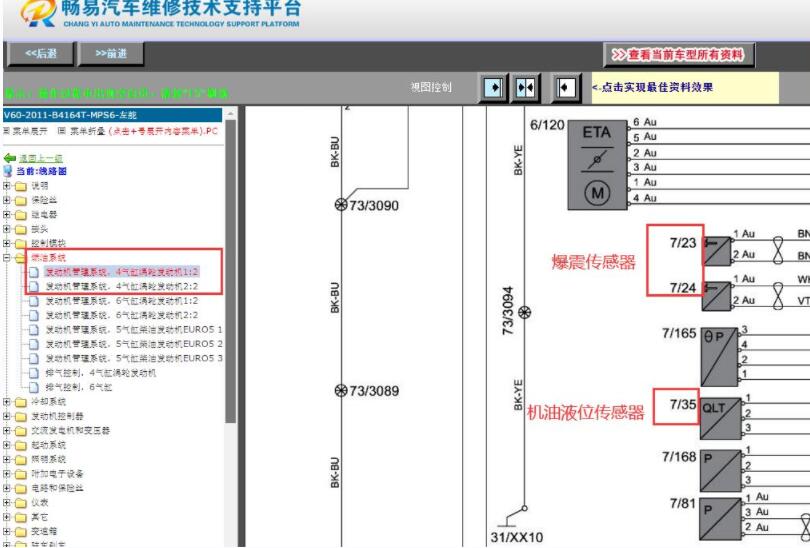
Task: Click the left panel scroll-up arrow
Action: [x=230, y=113]
